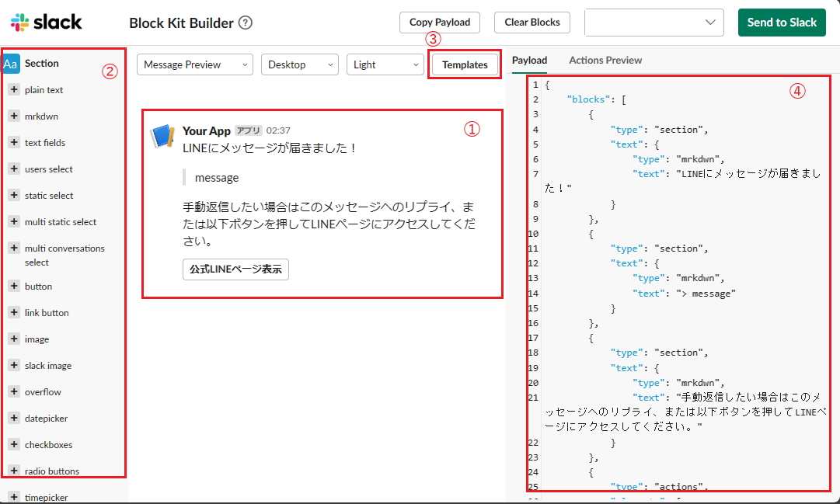
Task: Add slack image block plus icon
Action: coord(15,365)
